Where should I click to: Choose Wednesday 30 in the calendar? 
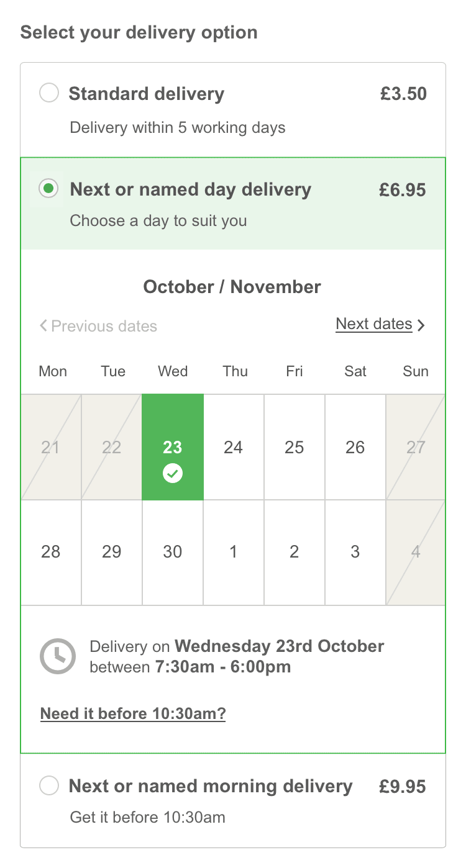click(x=172, y=551)
